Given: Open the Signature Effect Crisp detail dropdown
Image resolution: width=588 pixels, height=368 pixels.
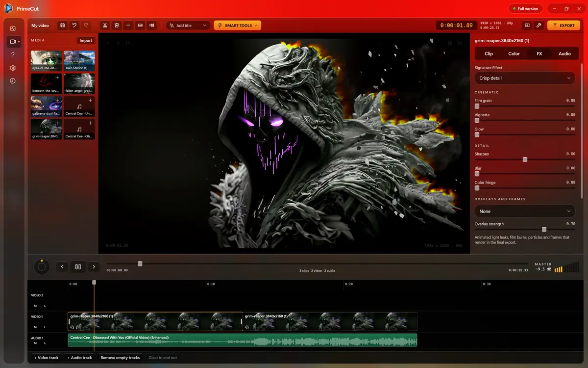Looking at the screenshot, I should 524,78.
